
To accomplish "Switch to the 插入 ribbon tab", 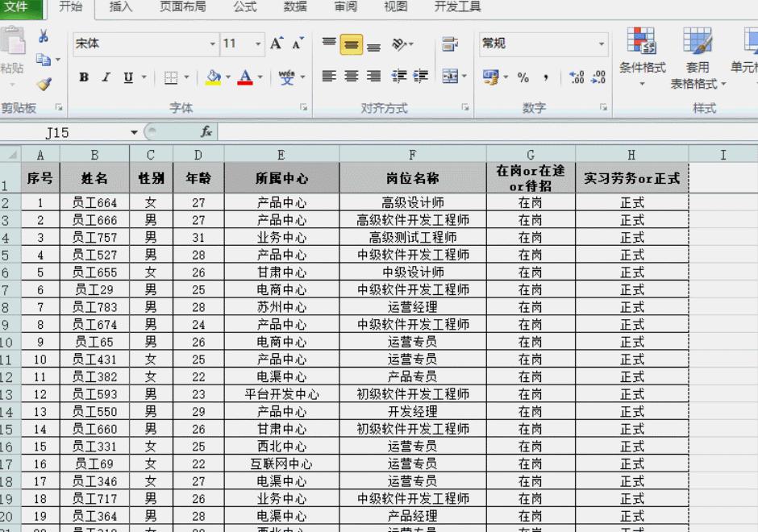I will pos(119,9).
